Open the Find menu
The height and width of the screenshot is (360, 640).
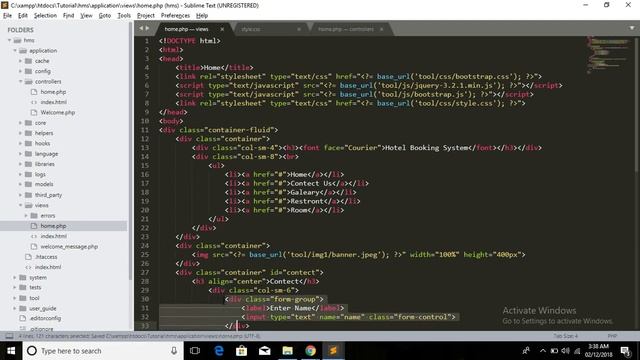[68, 16]
